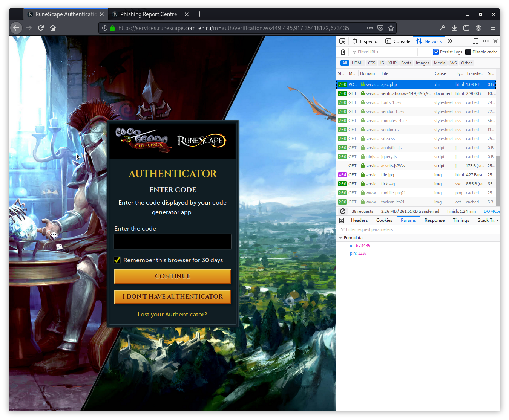Filter requests by Media
Screen dimensions: 509x420
click(440, 63)
